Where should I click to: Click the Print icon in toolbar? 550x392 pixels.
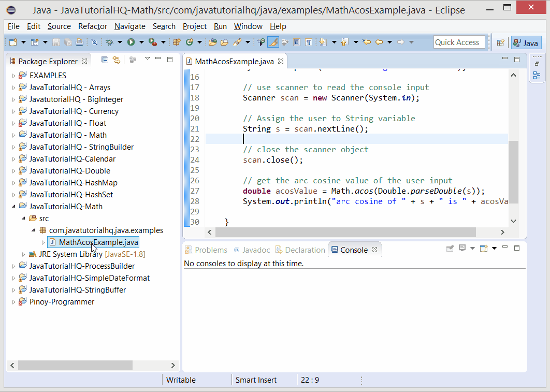pos(79,42)
